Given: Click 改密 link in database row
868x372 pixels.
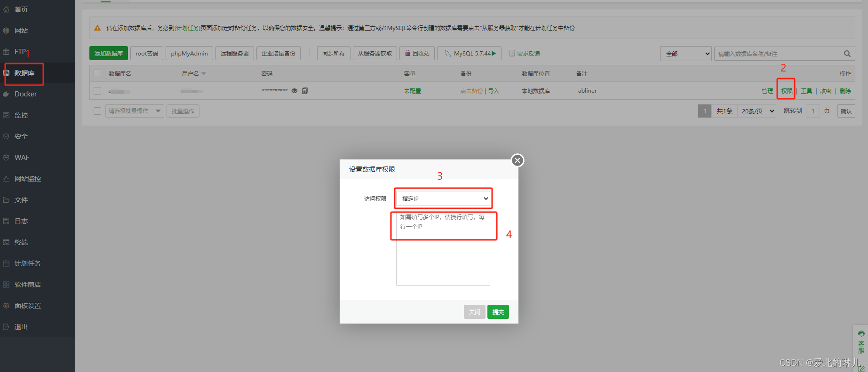Looking at the screenshot, I should [x=826, y=91].
